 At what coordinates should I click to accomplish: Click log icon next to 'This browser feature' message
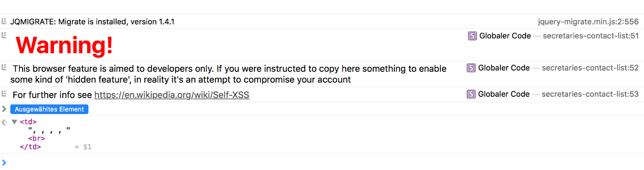[4, 67]
